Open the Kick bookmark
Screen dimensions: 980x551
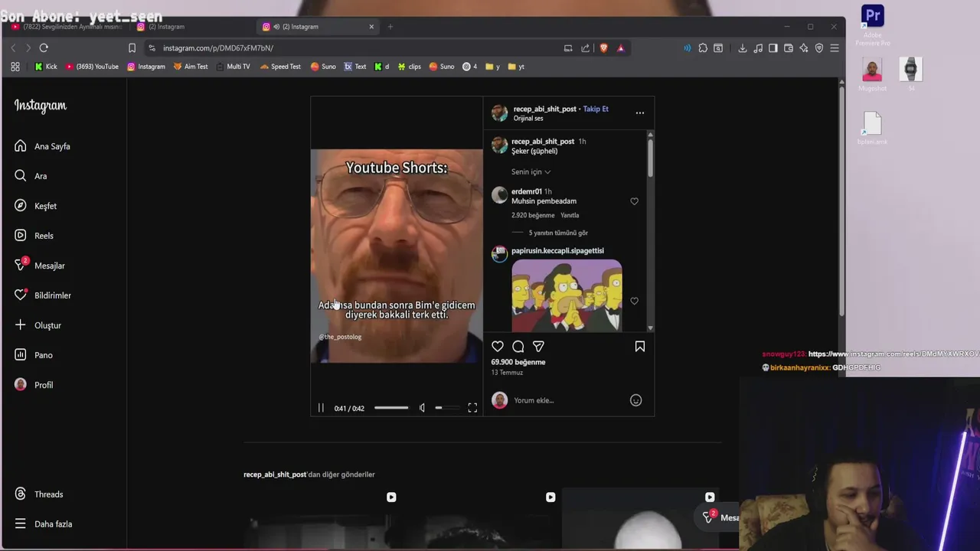coord(46,67)
